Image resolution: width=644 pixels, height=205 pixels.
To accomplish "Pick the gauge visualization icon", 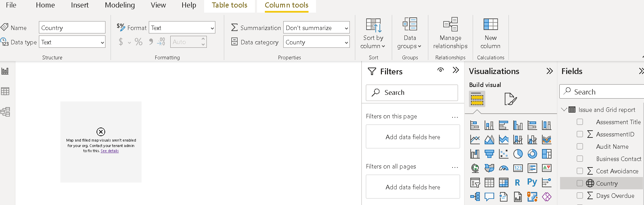I will pyautogui.click(x=503, y=168).
